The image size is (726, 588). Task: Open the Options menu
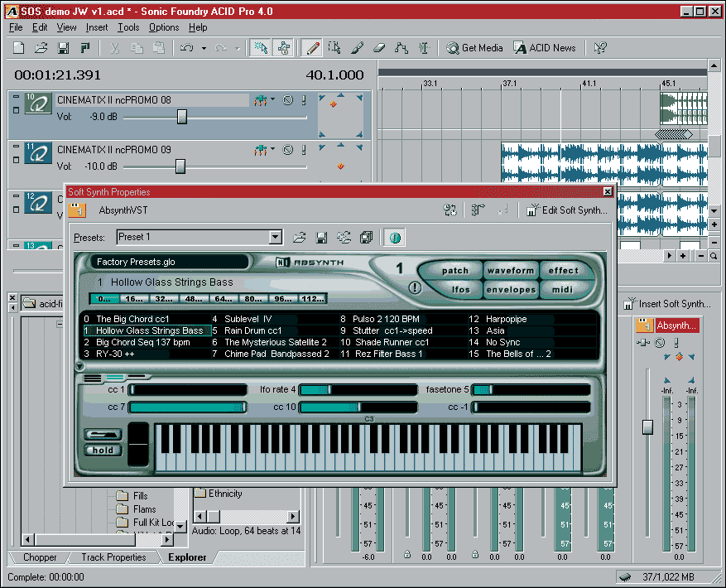click(164, 27)
